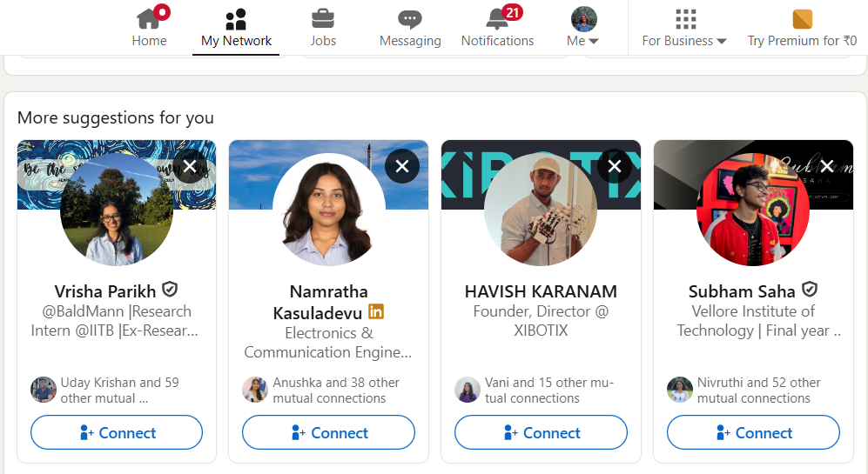Screen dimensions: 868x474
Task: Connect with Namratha Kasuladevu
Action: 328,432
